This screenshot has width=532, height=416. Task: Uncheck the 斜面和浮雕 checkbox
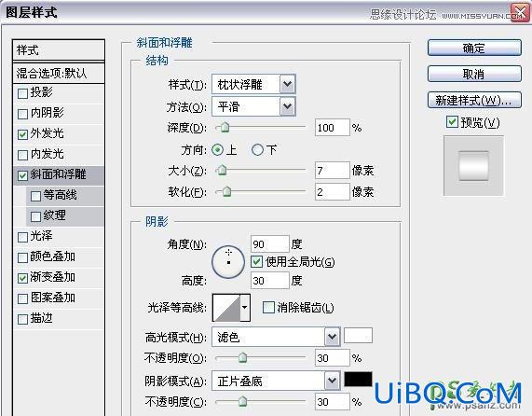pos(22,175)
